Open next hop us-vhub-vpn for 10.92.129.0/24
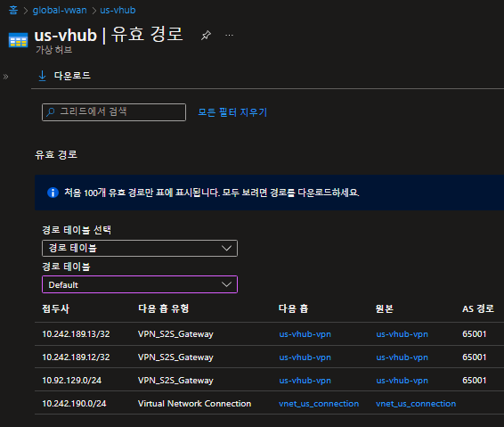504x427 pixels. pos(305,381)
